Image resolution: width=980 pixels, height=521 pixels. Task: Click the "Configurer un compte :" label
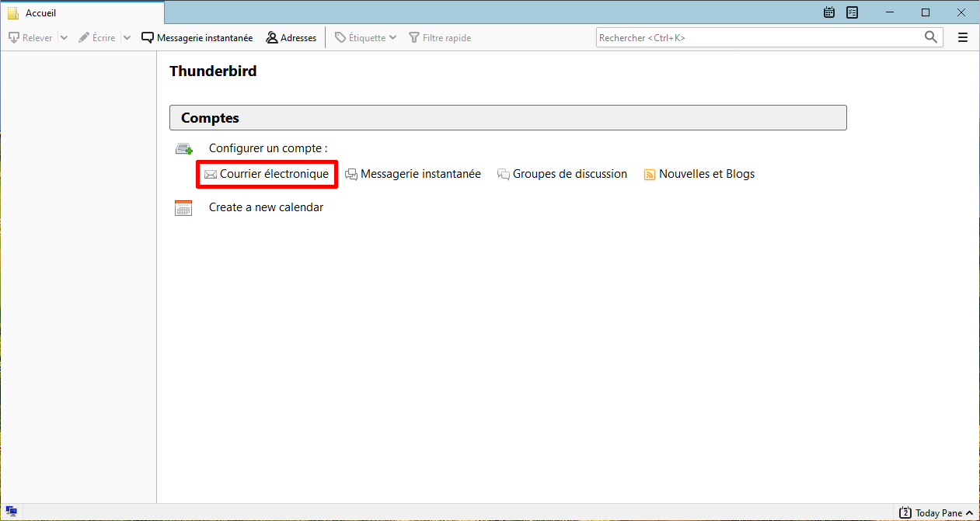point(268,148)
